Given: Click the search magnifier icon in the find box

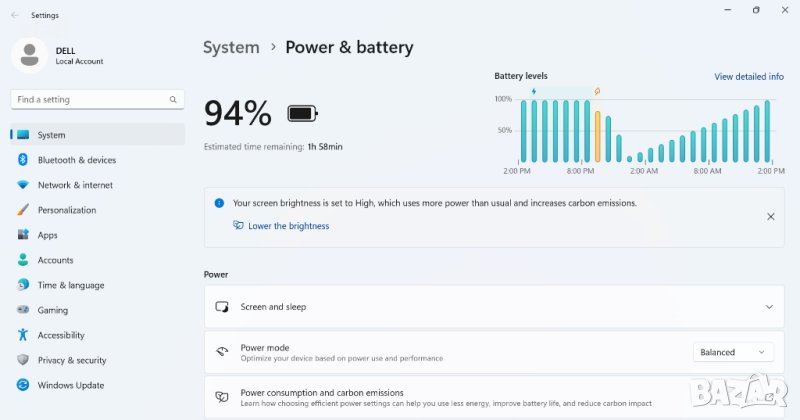Looking at the screenshot, I should [x=173, y=100].
